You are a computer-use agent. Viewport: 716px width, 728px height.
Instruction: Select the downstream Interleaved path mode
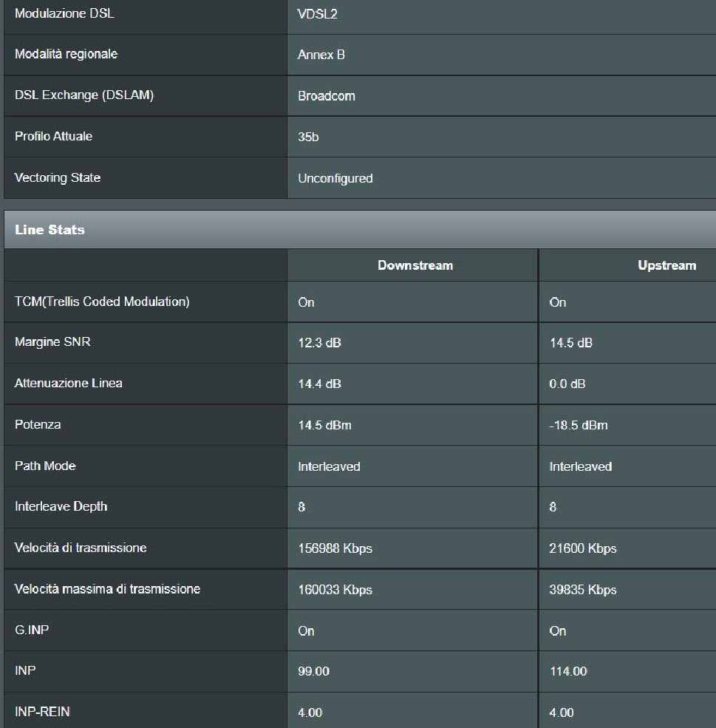(x=329, y=466)
